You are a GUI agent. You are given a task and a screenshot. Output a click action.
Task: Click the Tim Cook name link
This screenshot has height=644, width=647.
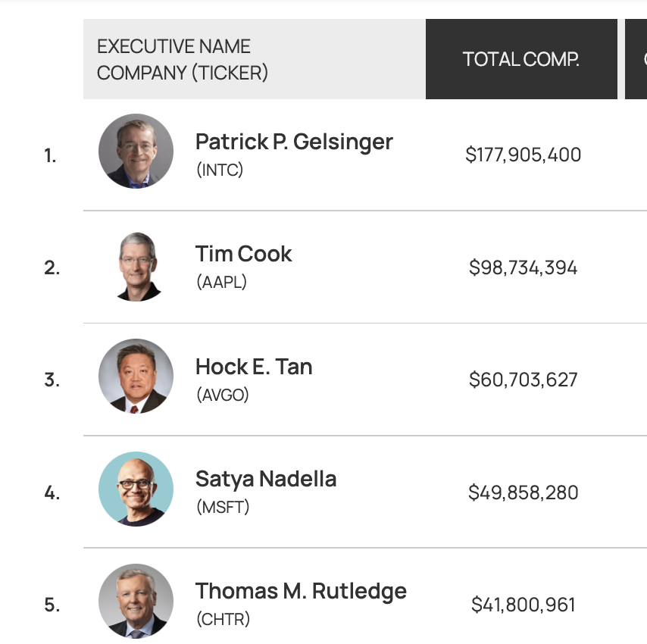tap(243, 254)
